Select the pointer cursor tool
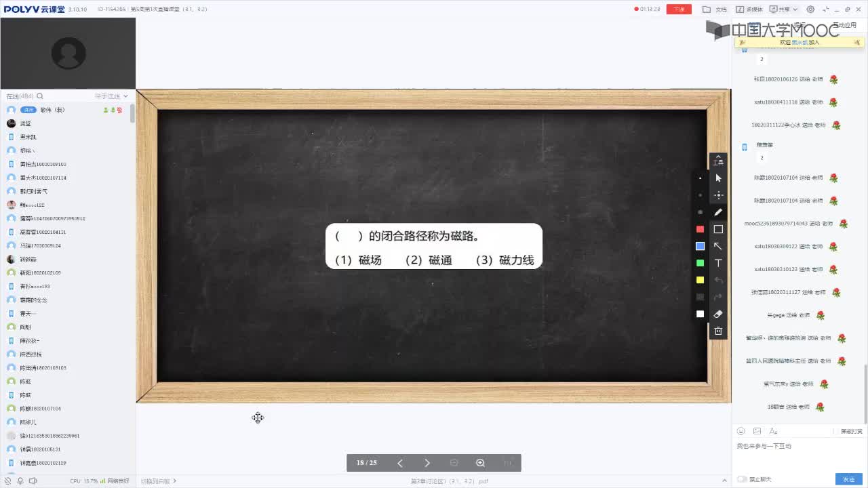This screenshot has height=488, width=868. tap(718, 178)
